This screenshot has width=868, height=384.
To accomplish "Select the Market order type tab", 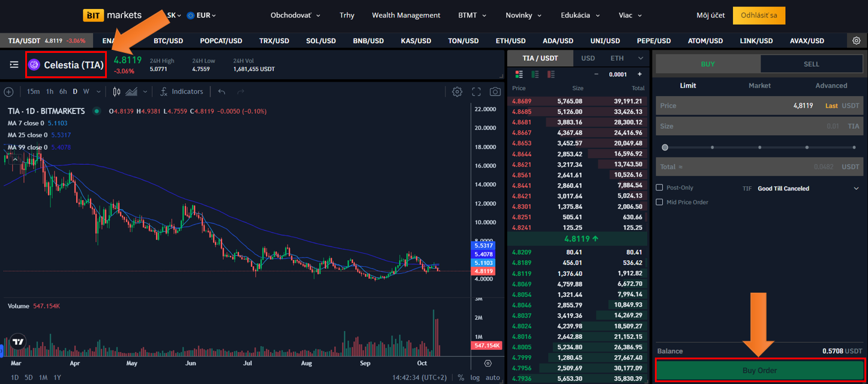I will 759,86.
